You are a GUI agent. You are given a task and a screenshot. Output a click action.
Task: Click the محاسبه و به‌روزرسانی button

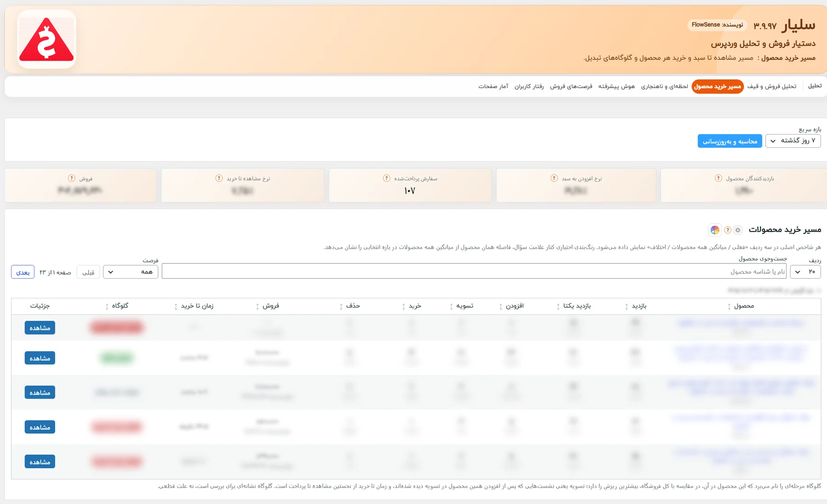tap(730, 141)
